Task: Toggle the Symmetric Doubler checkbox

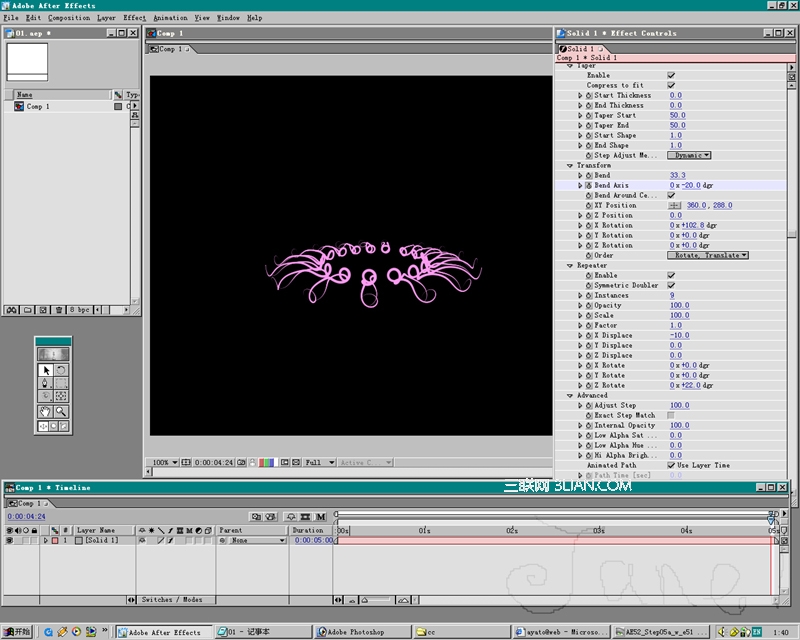Action: 671,285
